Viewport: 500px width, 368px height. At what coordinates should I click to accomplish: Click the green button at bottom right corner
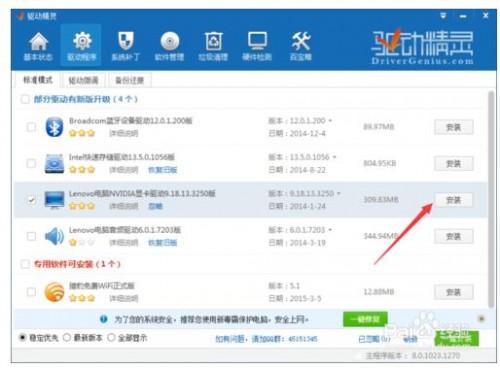pyautogui.click(x=457, y=338)
